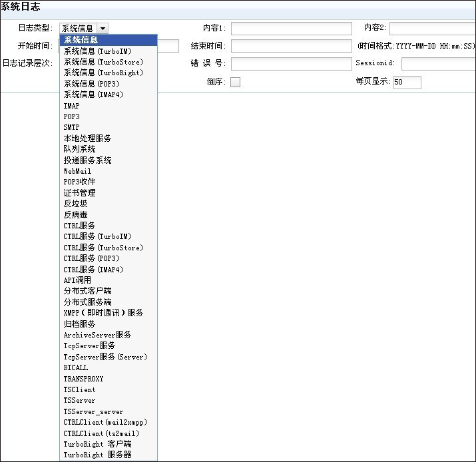Choose the IMAP log type option

coord(71,106)
